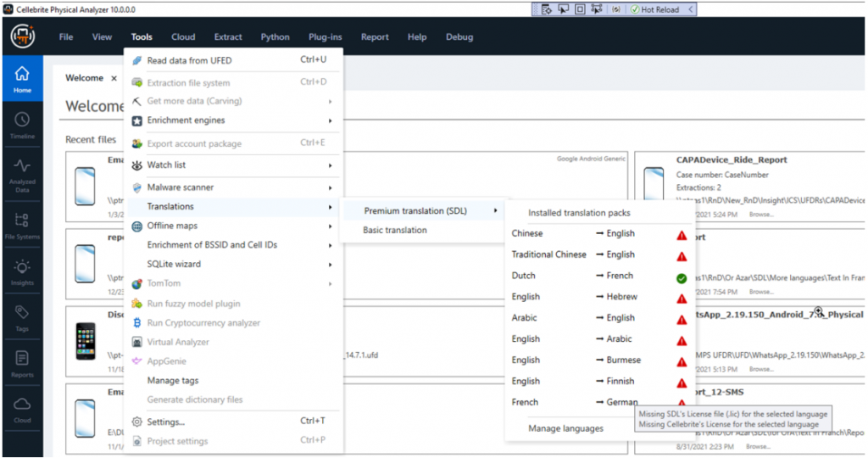
Task: Click the Dutch to French green check icon
Action: [682, 278]
